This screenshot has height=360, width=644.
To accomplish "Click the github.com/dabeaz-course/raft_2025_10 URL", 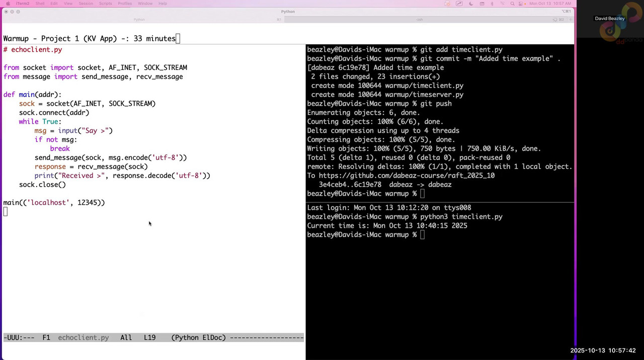I will (x=407, y=175).
